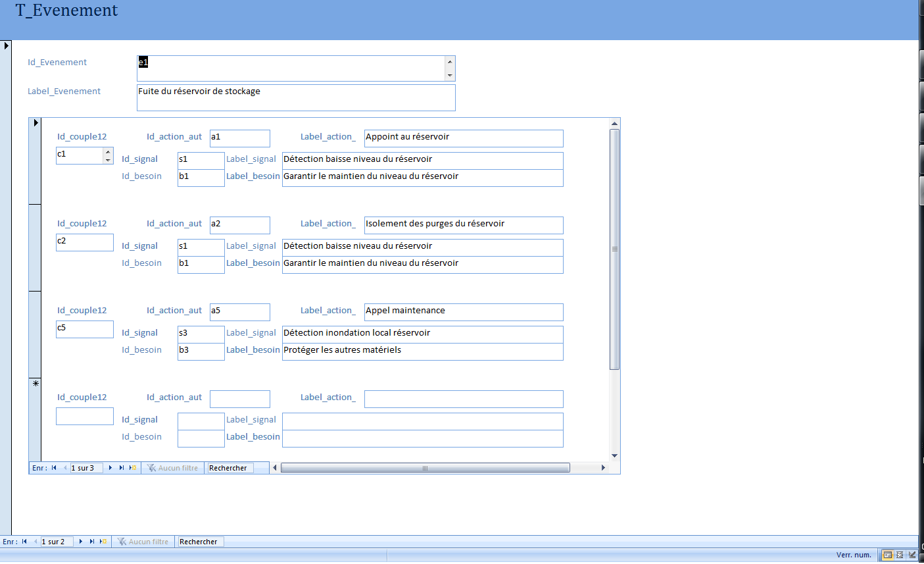Image resolution: width=924 pixels, height=564 pixels.
Task: Click Id_couple12 field containing c2
Action: pyautogui.click(x=85, y=242)
